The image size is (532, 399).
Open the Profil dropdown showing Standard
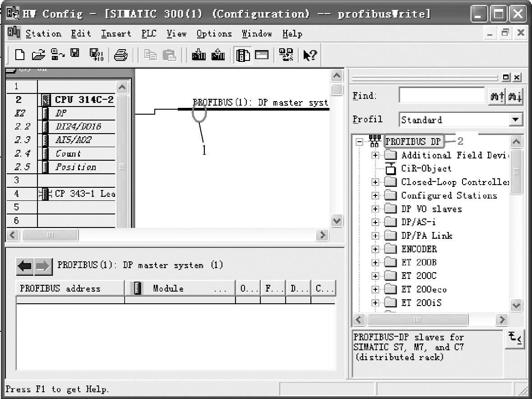[x=515, y=120]
